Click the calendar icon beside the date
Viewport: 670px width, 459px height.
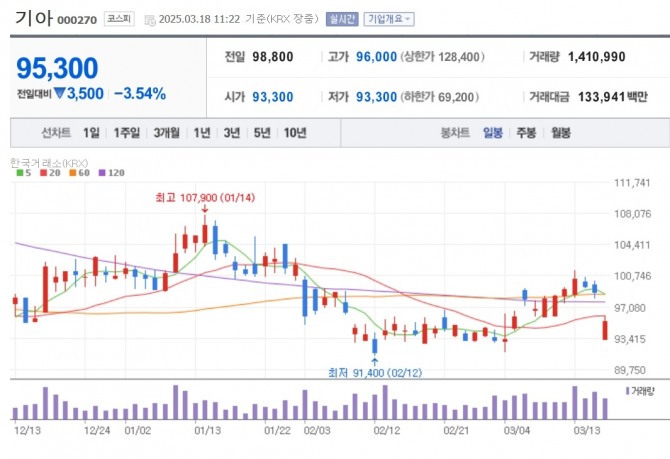click(149, 19)
